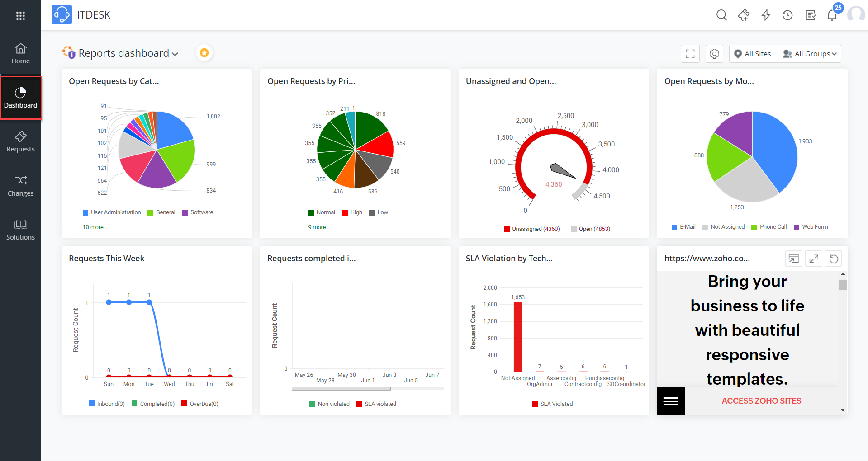Enter fullscreen mode for the dashboard
The width and height of the screenshot is (868, 461).
click(x=690, y=53)
